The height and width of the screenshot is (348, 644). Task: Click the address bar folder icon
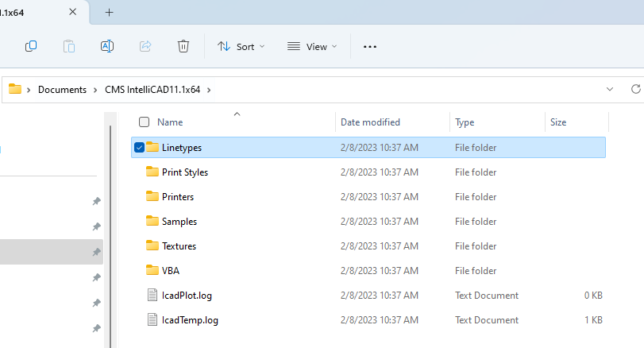coord(15,89)
